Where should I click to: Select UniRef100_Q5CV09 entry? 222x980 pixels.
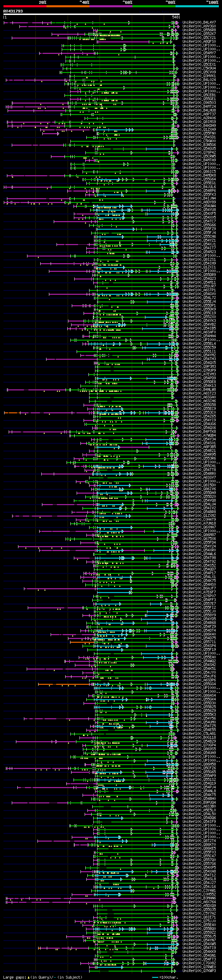(199, 72)
